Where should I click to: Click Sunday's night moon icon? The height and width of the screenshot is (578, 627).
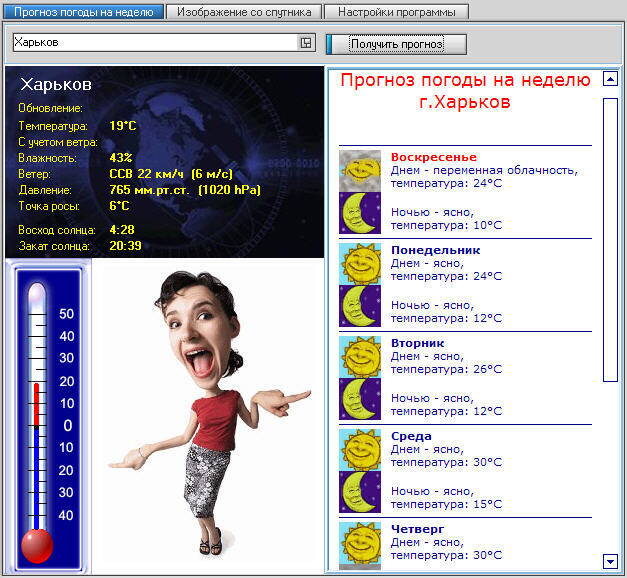click(360, 213)
